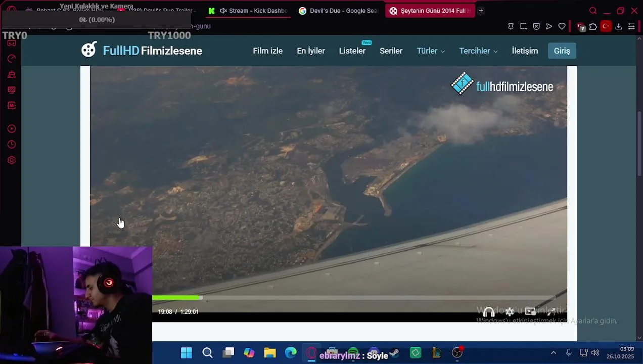Click the browser tab search magnifier icon
This screenshot has height=364, width=643.
point(593,11)
